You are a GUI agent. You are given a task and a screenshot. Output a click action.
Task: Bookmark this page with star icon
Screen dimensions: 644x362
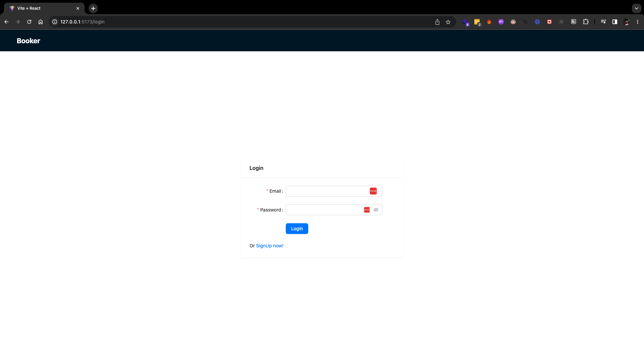click(448, 22)
